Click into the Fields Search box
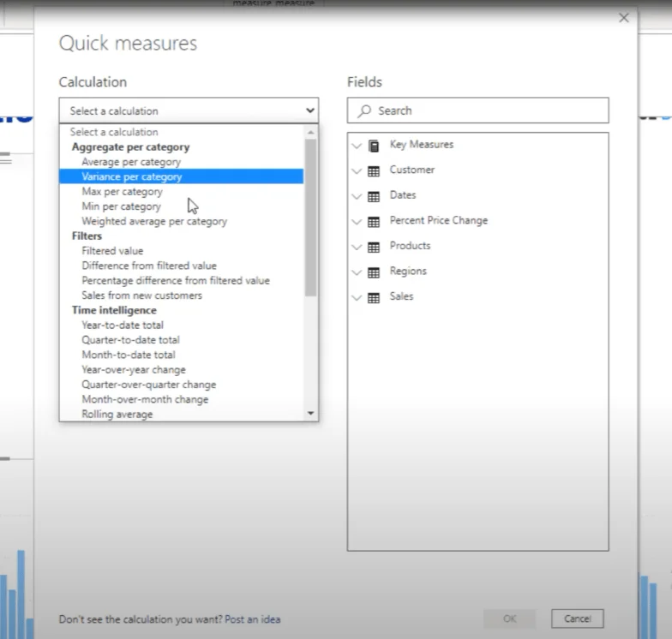This screenshot has height=639, width=672. [478, 110]
